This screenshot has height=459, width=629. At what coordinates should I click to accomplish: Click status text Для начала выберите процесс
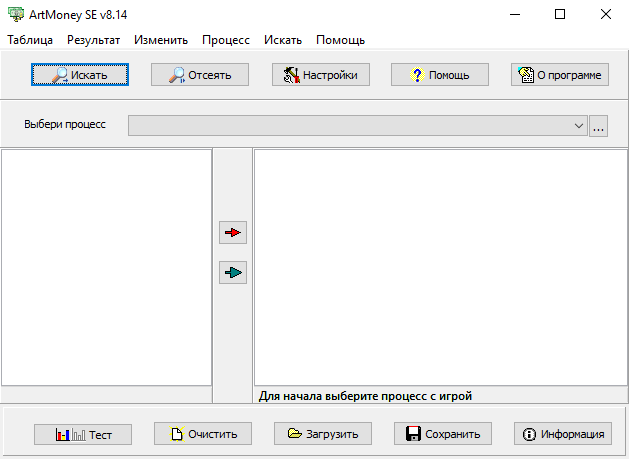point(365,396)
